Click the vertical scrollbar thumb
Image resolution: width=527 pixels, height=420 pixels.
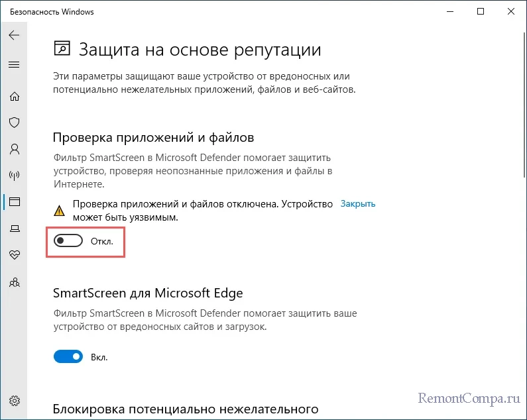click(524, 104)
